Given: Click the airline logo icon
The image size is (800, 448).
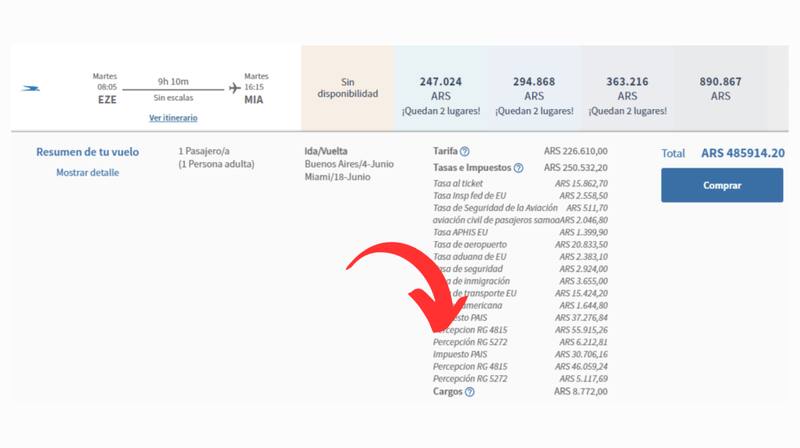Looking at the screenshot, I should [31, 88].
